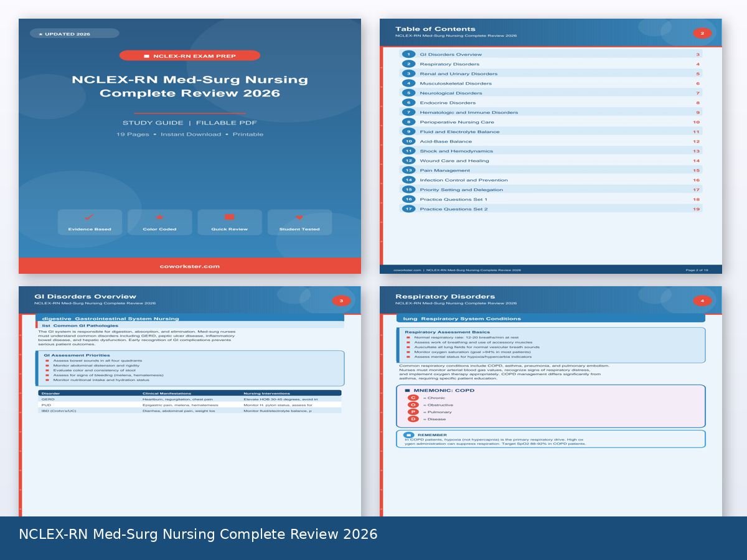747x560 pixels.
Task: Select the GI Disorders Overview page thumbnail title
Action: tap(85, 297)
